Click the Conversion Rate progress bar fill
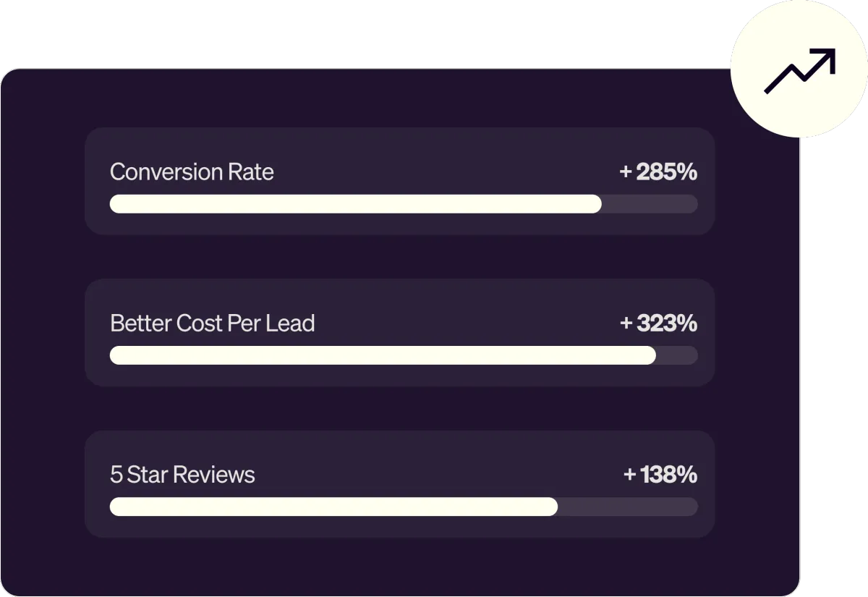Image resolution: width=868 pixels, height=597 pixels. coord(355,204)
